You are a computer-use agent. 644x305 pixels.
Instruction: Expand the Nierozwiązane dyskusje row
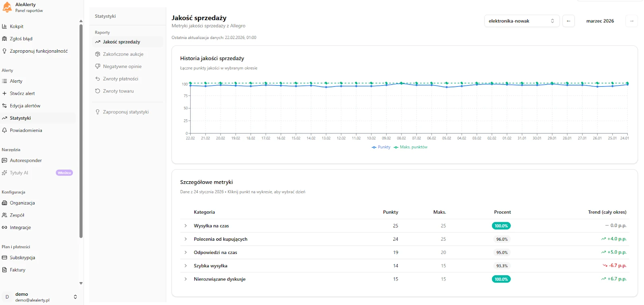coord(186,279)
